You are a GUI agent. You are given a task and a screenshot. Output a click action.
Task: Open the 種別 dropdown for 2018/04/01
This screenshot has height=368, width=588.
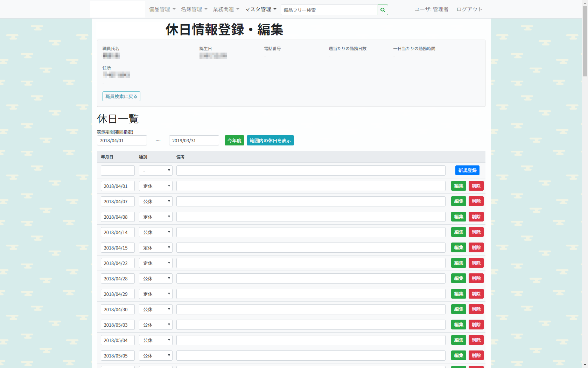click(x=156, y=186)
